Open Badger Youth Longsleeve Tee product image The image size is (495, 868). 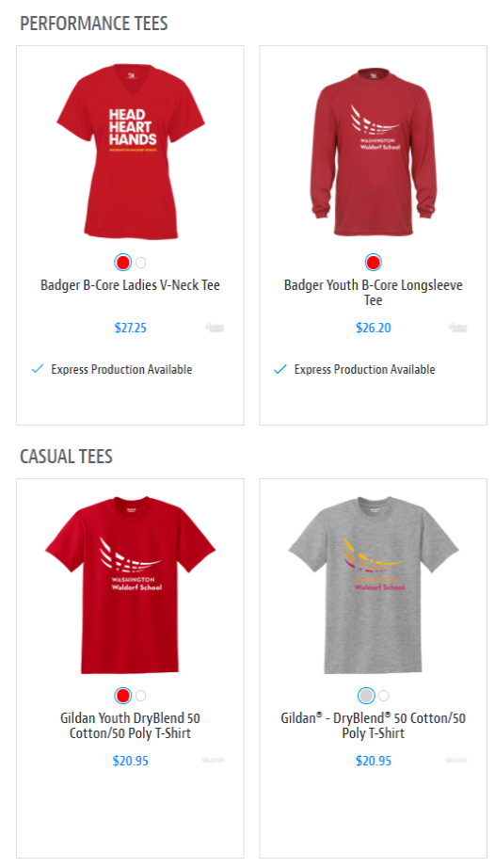pos(374,152)
